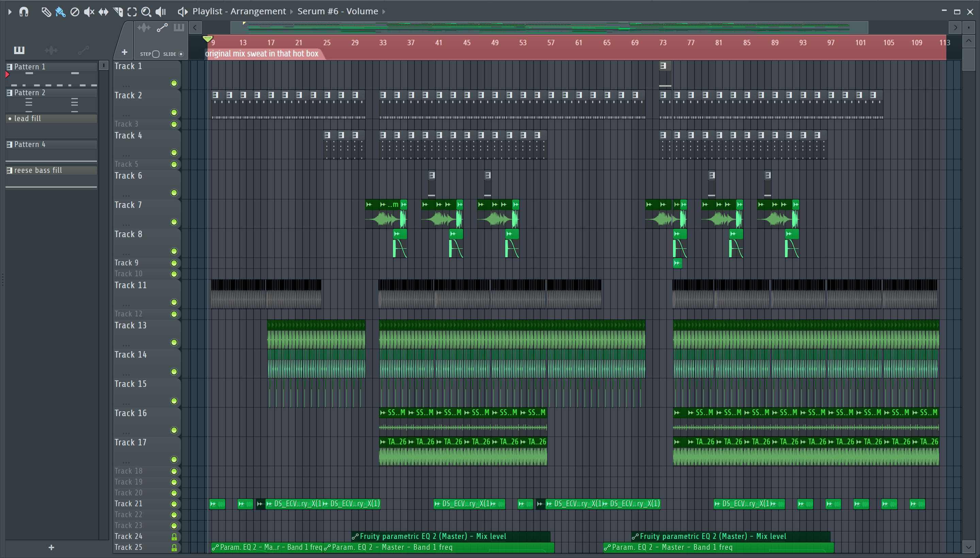This screenshot has height=558, width=980.
Task: Click the Track 8 header
Action: click(147, 243)
